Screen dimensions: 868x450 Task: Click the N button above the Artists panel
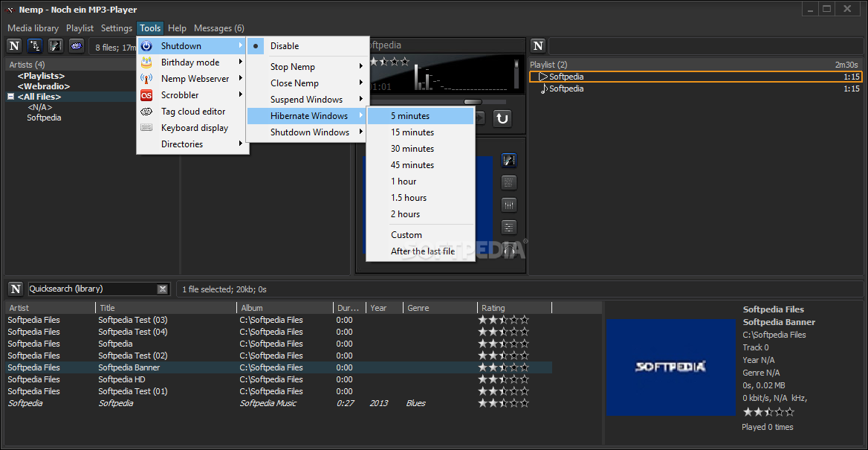coord(14,45)
